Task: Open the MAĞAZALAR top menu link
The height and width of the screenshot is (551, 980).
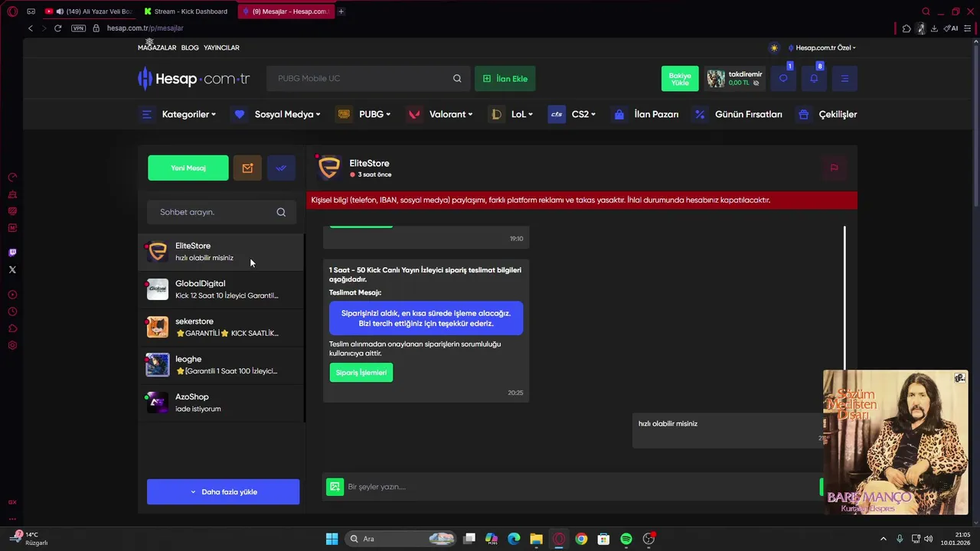Action: tap(157, 47)
